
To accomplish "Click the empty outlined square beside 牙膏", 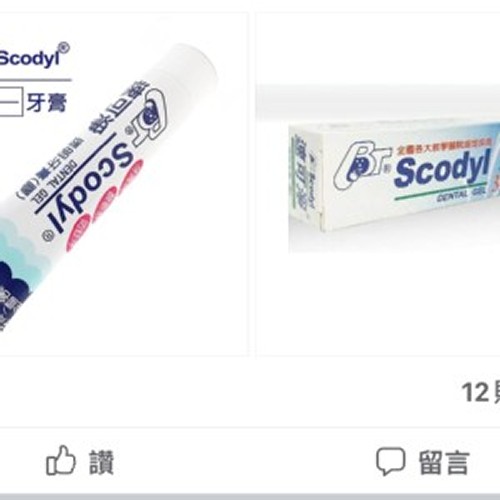I will pos(11,101).
